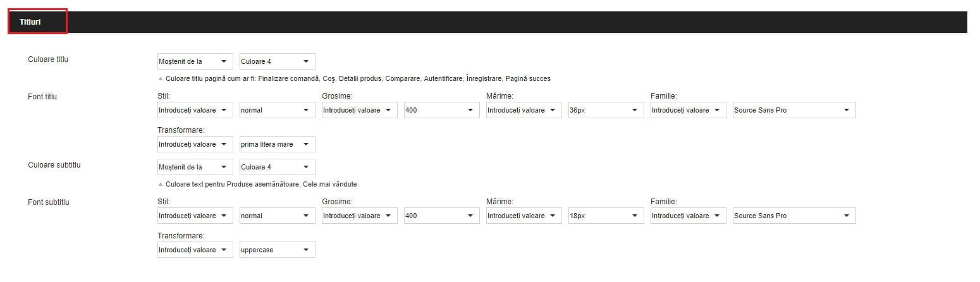
Task: Open Font subtitlu Familie 'Source Sans Pro' dropdown
Action: pos(794,216)
